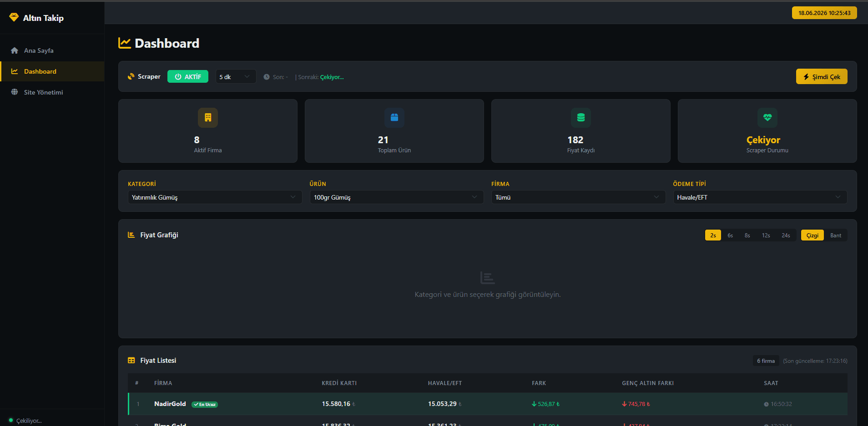Toggle the AKTİF scraper power switch

tap(188, 76)
